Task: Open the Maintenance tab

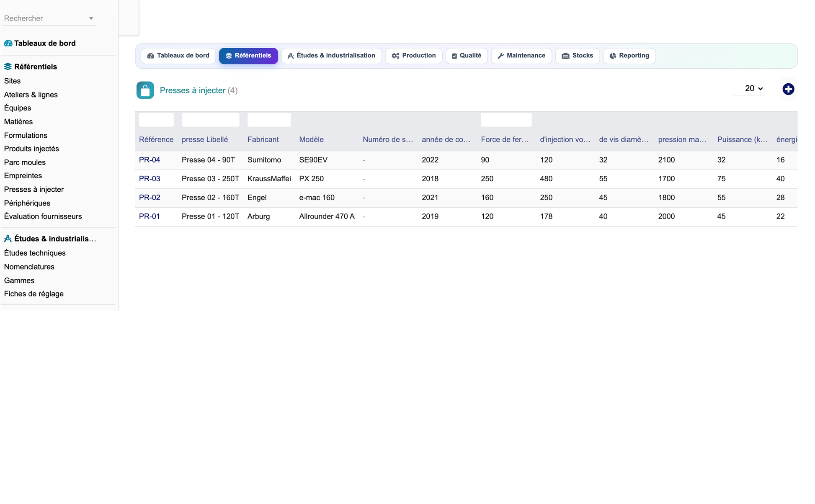Action: pyautogui.click(x=521, y=56)
